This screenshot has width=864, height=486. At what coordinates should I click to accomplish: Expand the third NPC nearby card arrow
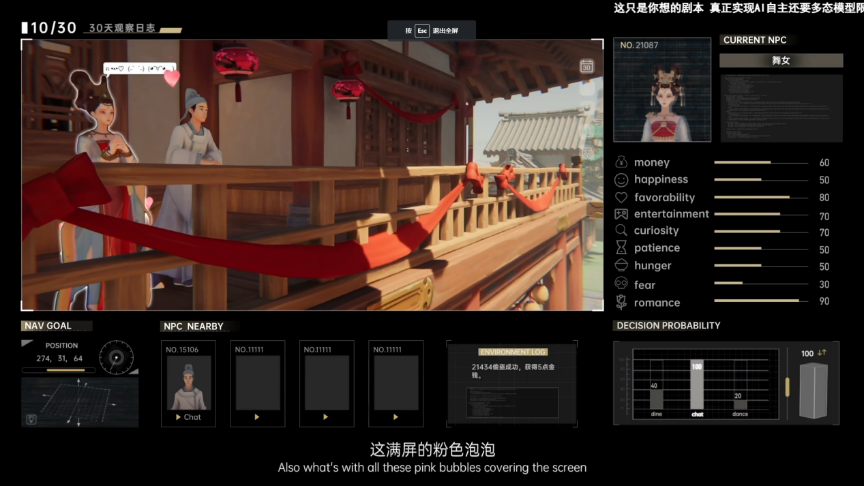point(326,417)
